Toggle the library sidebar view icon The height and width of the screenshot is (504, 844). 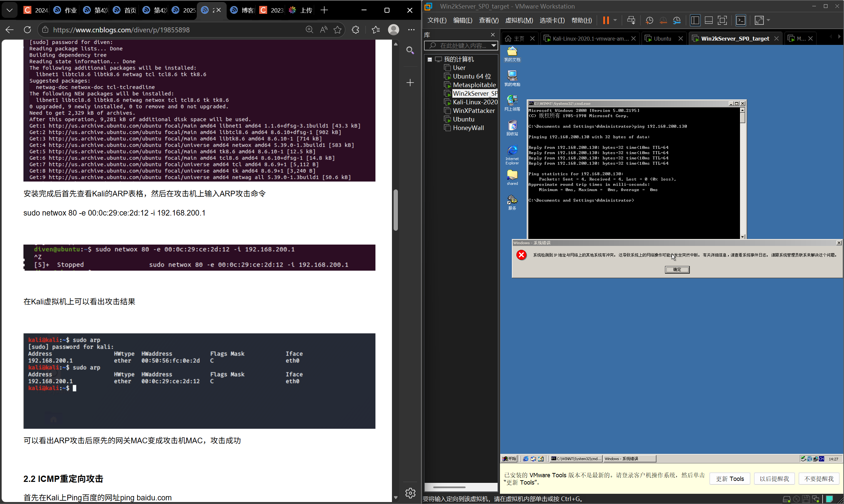pyautogui.click(x=695, y=20)
